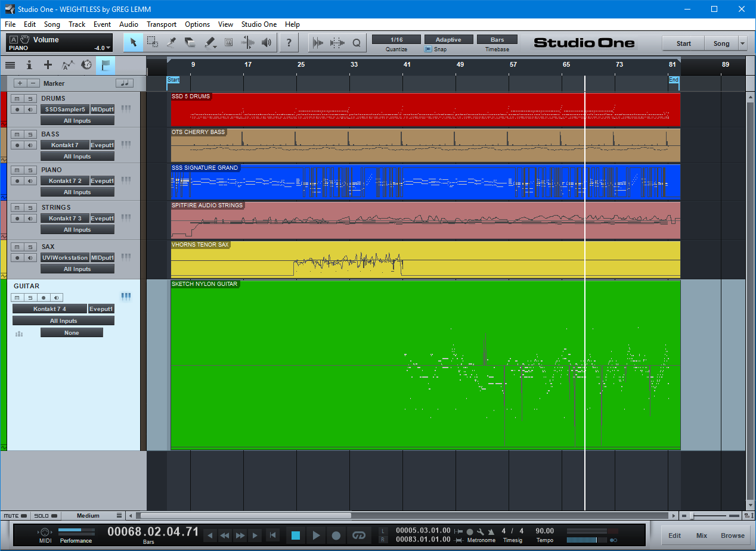Click the Stop button in transport

click(x=296, y=535)
